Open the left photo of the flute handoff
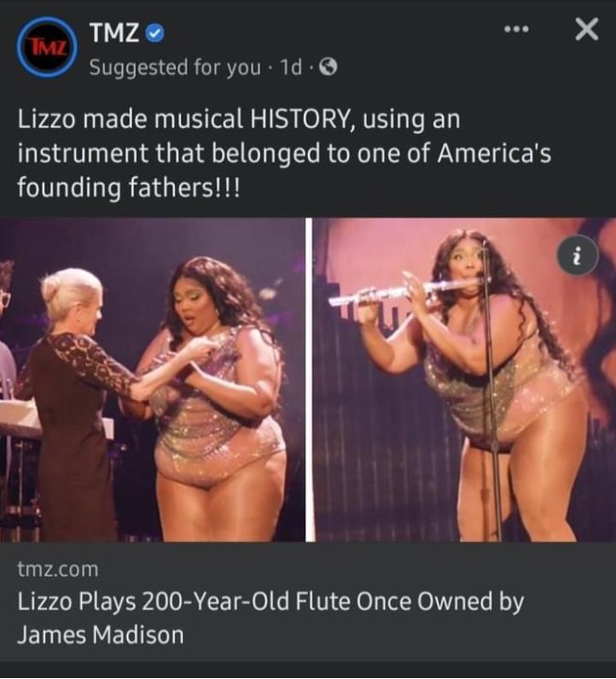The height and width of the screenshot is (679, 616). click(152, 379)
